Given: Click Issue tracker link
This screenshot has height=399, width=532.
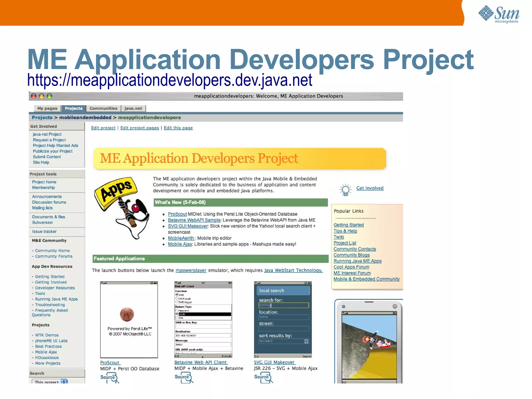Looking at the screenshot, I should 44,231.
